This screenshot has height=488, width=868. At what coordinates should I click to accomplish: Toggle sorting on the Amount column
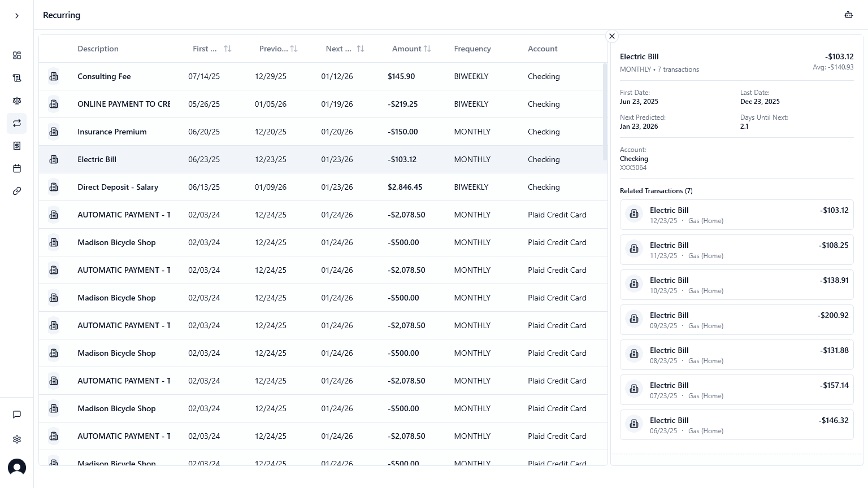[x=428, y=49]
